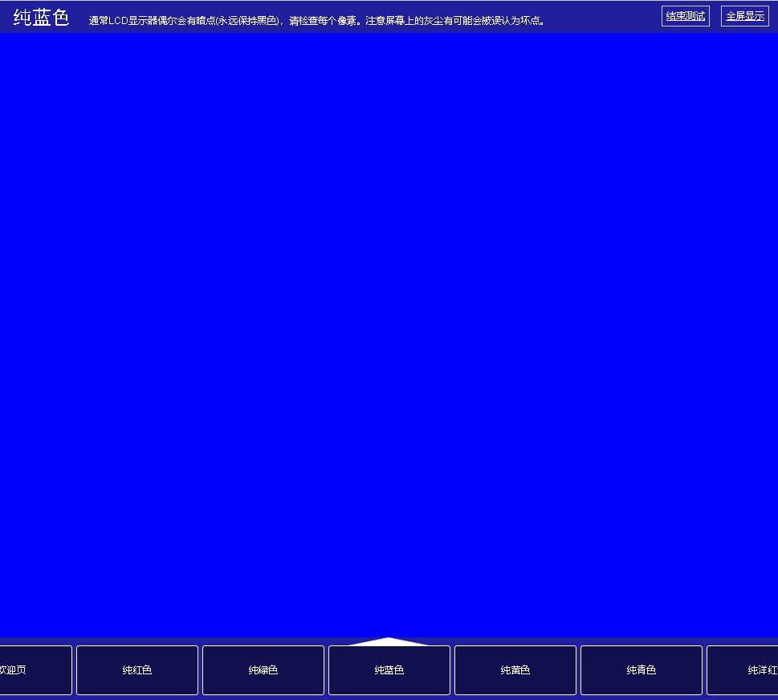Click the large 纯蓝色 page heading
Screen dimensions: 778x700
point(41,18)
